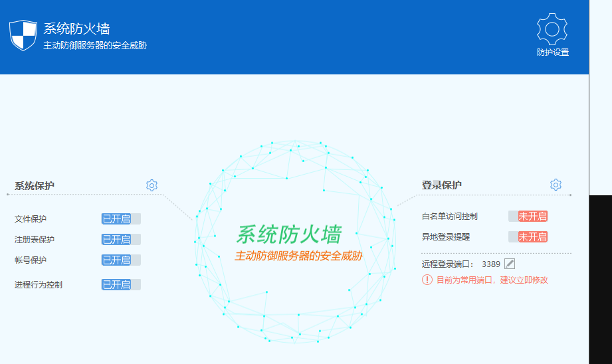Click 防护设置 label text

point(553,52)
